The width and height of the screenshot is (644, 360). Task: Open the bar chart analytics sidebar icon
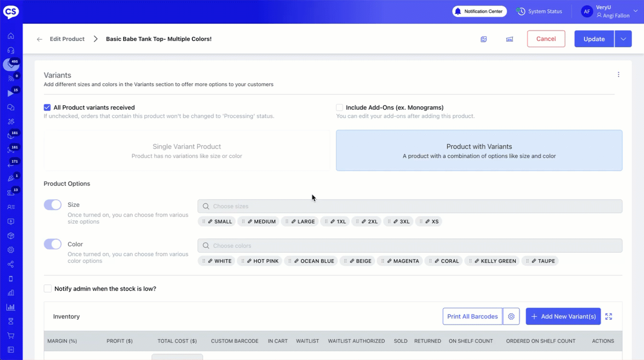click(x=11, y=307)
